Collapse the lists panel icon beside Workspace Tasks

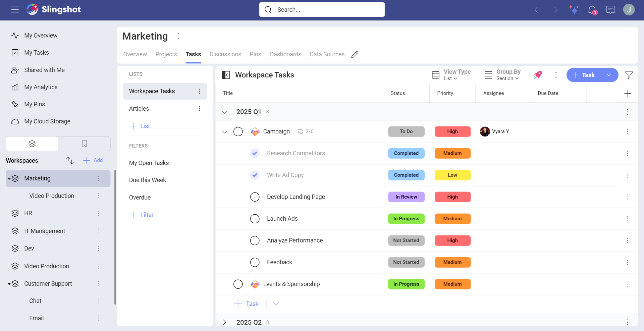tap(226, 75)
